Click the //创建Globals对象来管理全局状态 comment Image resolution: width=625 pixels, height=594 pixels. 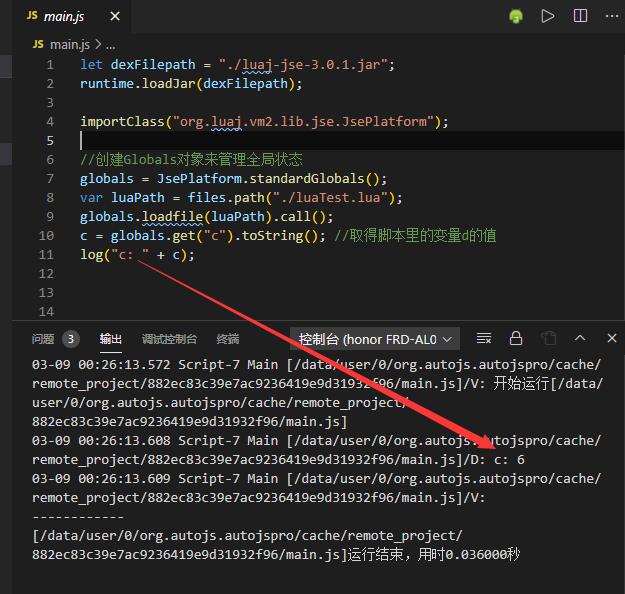(191, 159)
